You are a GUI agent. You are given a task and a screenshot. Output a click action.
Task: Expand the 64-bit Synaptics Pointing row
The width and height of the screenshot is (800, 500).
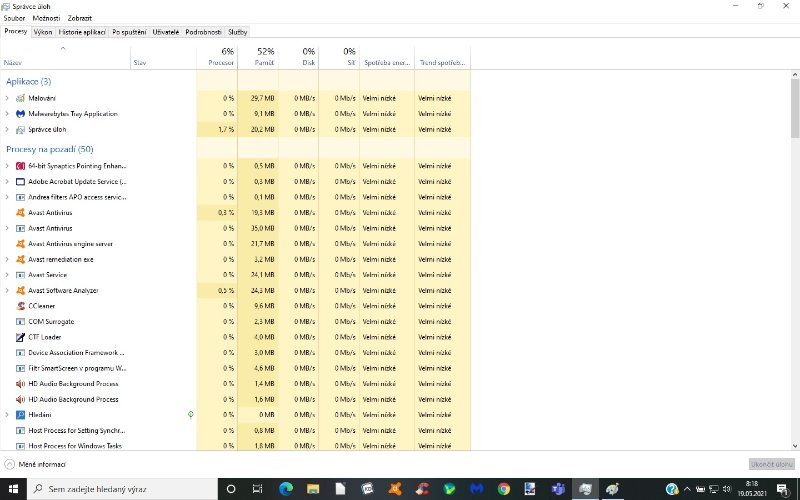7,166
